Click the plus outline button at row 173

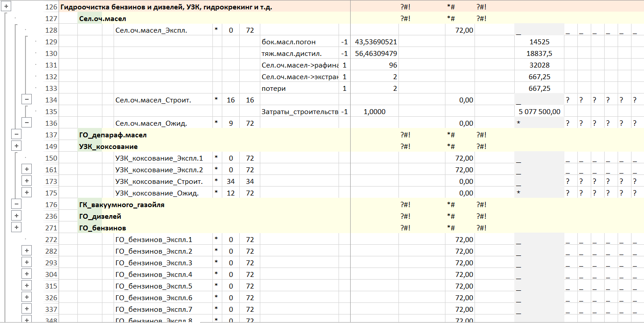pyautogui.click(x=27, y=181)
